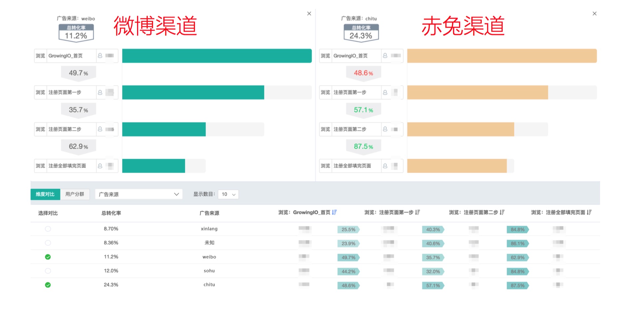This screenshot has width=644, height=309.
Task: Click chitu row 87.5% rate tag
Action: click(x=518, y=285)
